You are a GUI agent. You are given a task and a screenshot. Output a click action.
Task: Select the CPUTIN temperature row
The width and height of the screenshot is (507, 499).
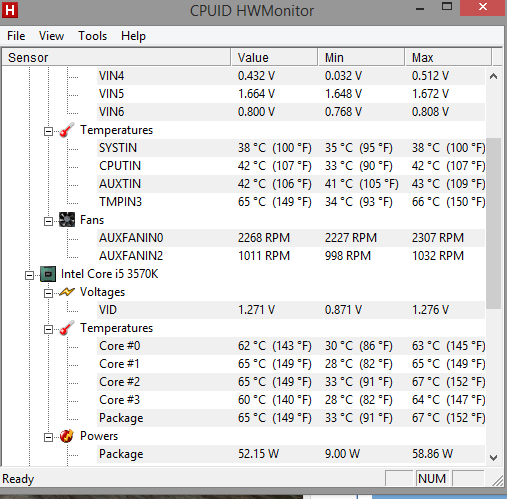tap(291, 166)
